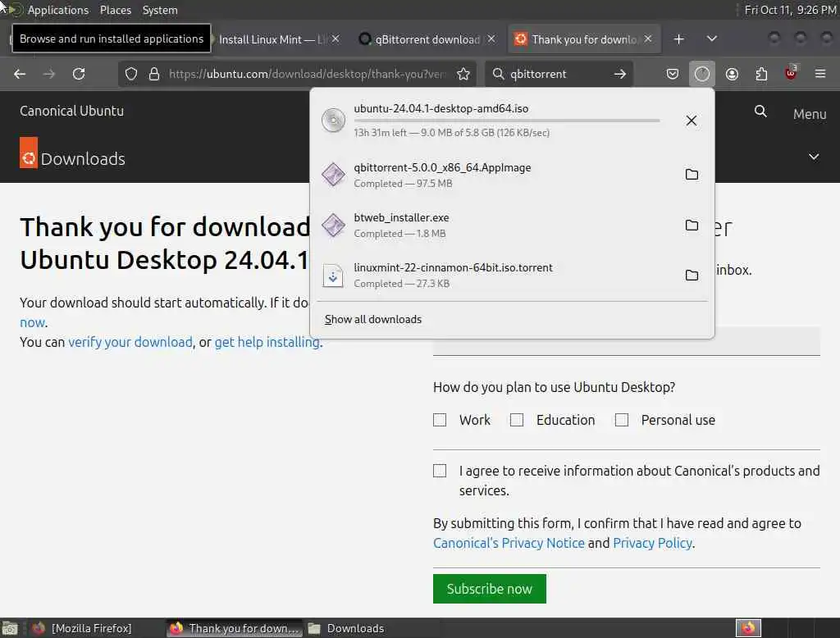
Task: Switch to the qBittorrent download tab
Action: pyautogui.click(x=427, y=39)
